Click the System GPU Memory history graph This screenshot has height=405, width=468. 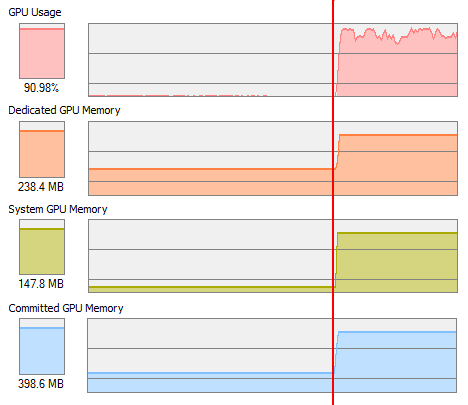pos(273,256)
